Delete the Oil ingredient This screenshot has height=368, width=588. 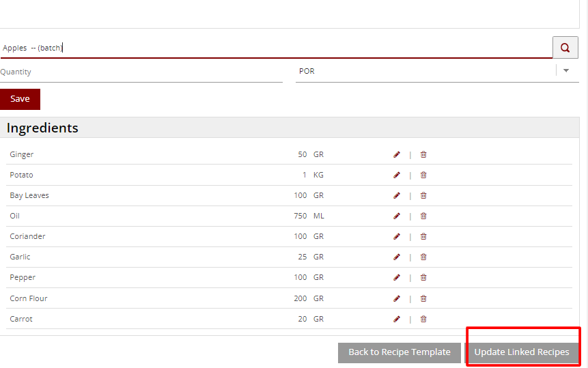click(x=423, y=216)
